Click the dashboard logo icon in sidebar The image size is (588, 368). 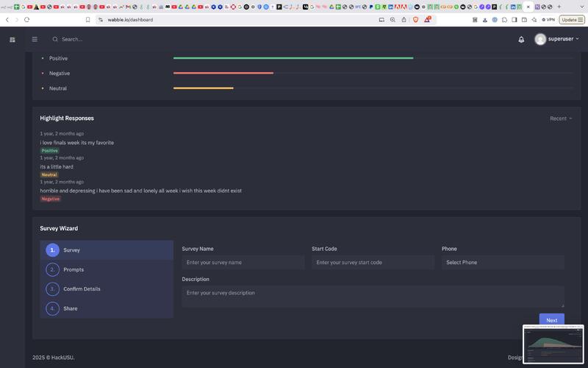(12, 39)
